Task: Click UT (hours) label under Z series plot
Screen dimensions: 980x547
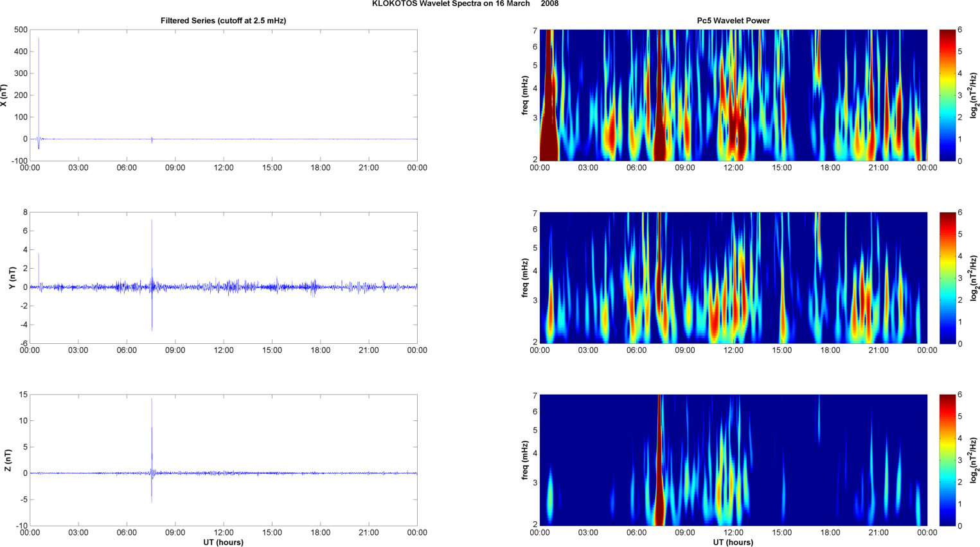Action: pyautogui.click(x=223, y=543)
